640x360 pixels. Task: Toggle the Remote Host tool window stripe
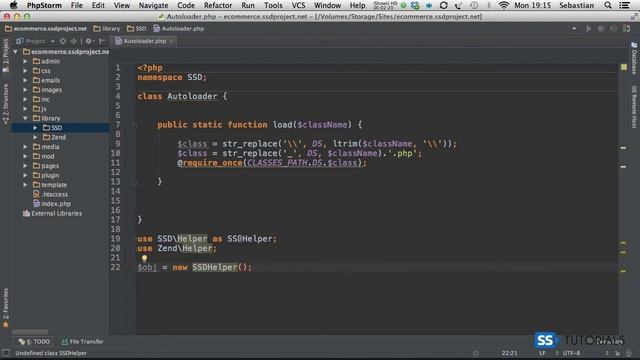[634, 107]
